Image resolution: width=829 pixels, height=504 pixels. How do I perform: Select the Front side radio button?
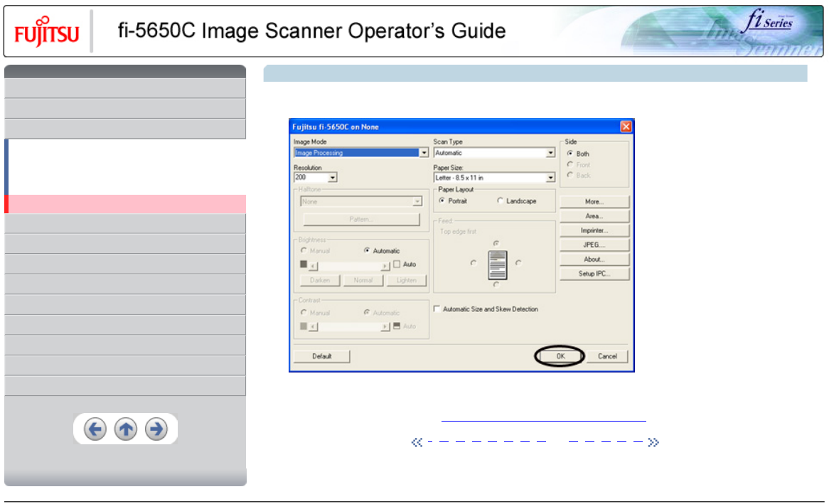(570, 164)
